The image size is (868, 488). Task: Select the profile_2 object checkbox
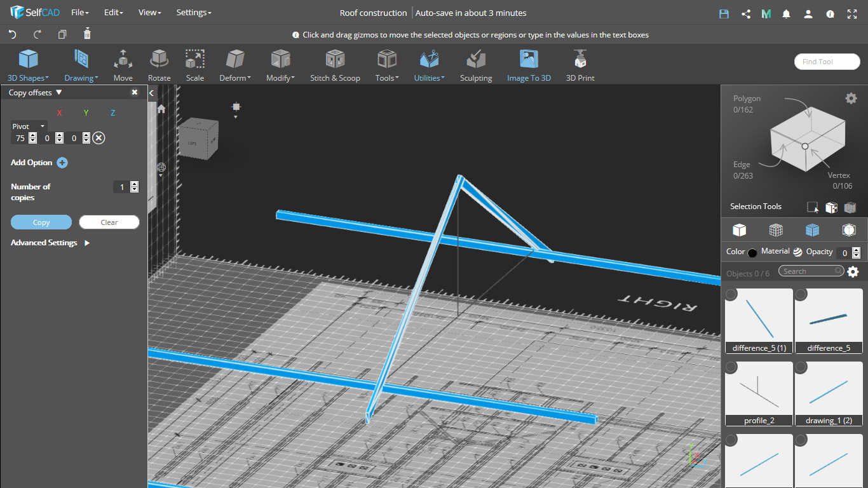[x=731, y=367]
